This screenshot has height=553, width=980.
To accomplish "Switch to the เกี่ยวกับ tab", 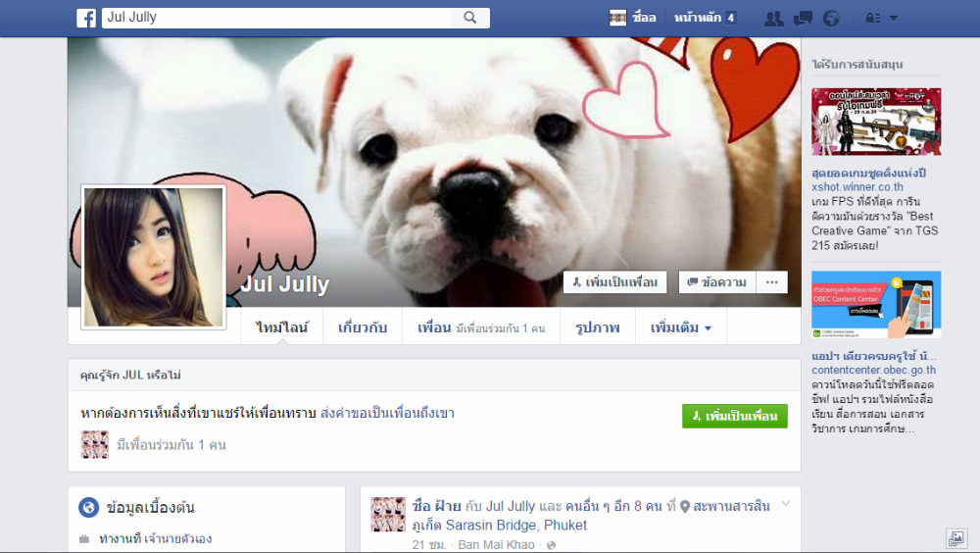I will pos(363,327).
